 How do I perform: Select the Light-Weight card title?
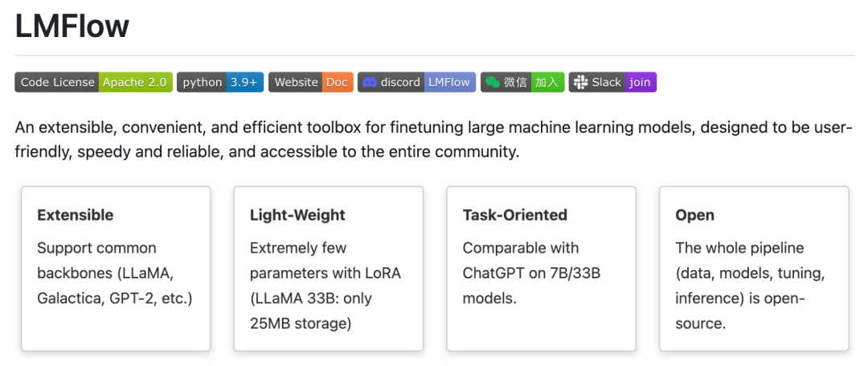coord(297,215)
